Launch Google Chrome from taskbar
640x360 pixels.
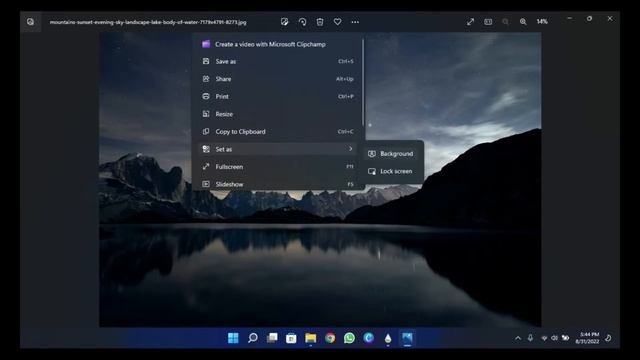coord(330,338)
